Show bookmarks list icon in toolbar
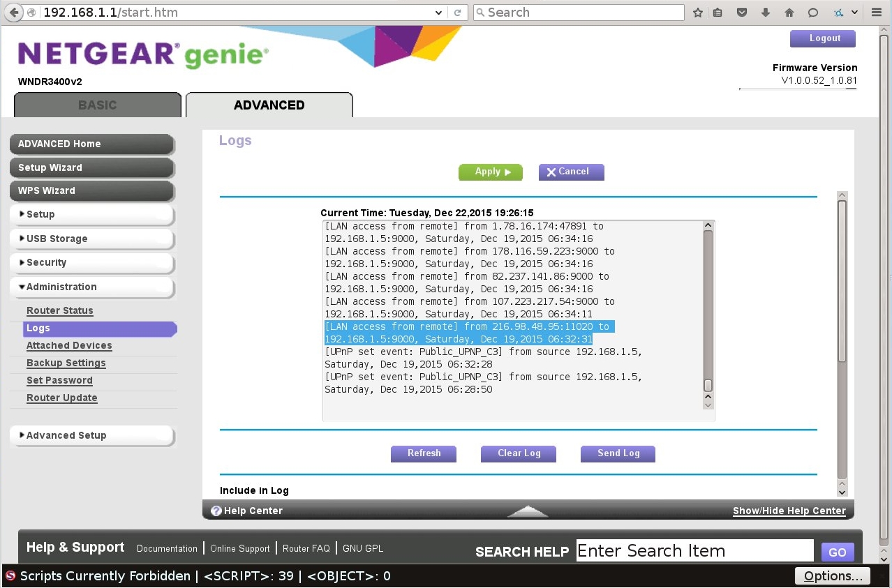Image resolution: width=892 pixels, height=588 pixels. coord(718,13)
